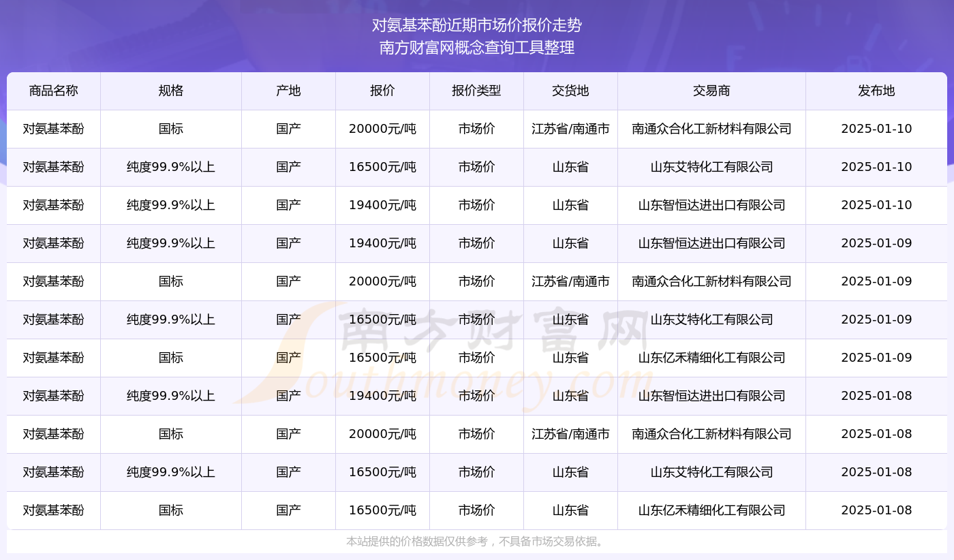The image size is (954, 560).
Task: Click 16500元/吨 price in the 山东亿禾 2025-01-08 row
Action: pyautogui.click(x=382, y=510)
